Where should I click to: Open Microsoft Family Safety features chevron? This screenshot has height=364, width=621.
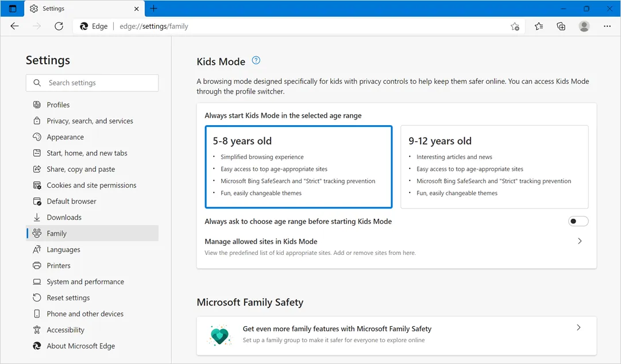click(x=578, y=328)
